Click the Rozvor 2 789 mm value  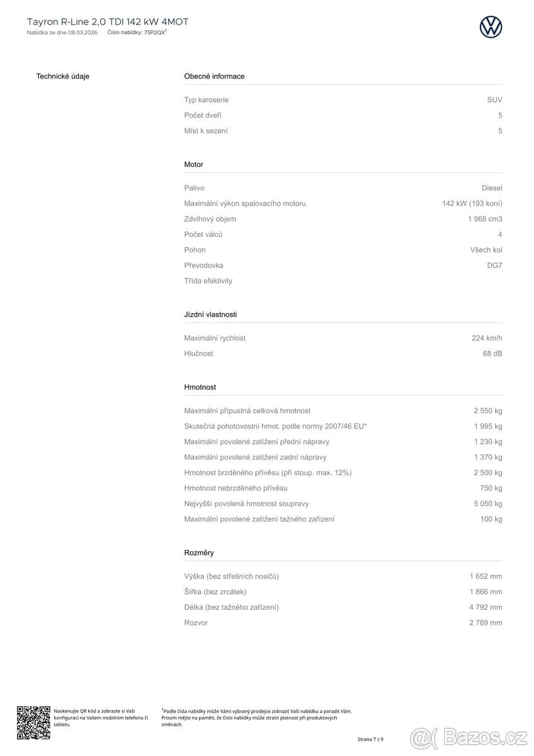486,623
